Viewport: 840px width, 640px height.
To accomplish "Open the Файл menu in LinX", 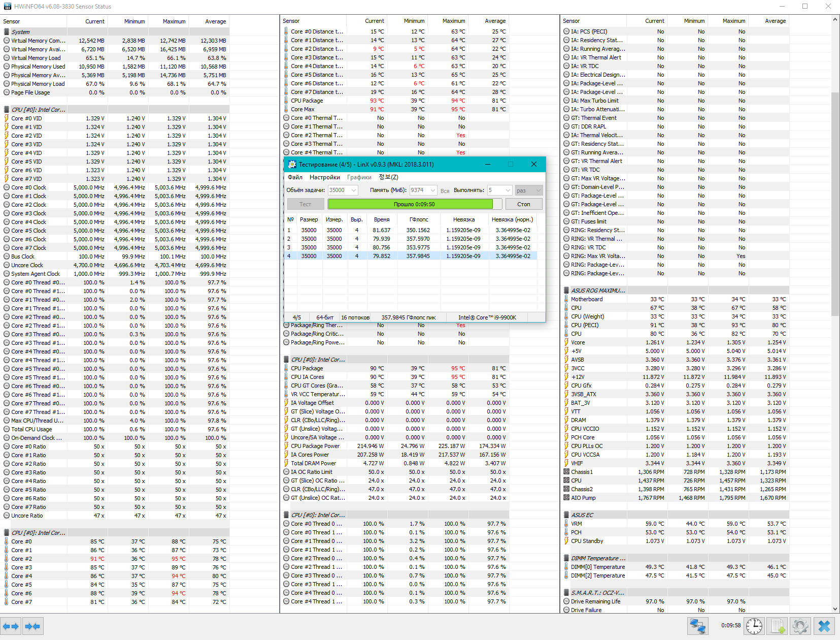I will [295, 177].
